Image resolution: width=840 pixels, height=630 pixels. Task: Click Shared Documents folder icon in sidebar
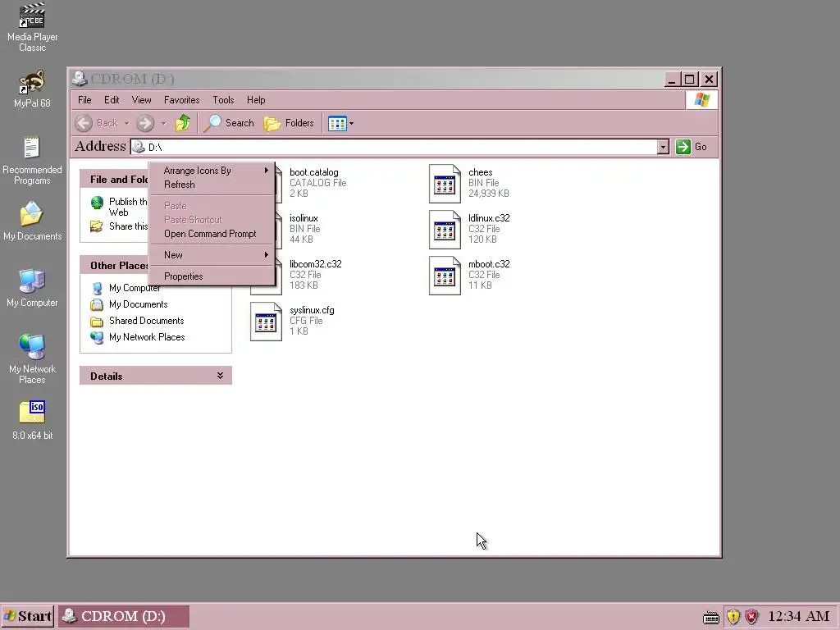tap(97, 322)
